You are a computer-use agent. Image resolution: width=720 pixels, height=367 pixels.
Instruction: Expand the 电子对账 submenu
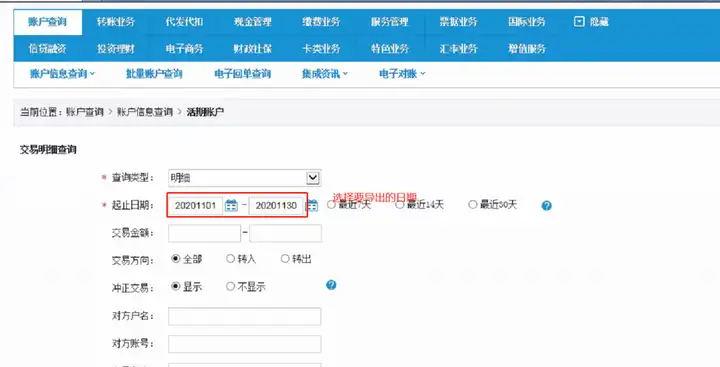tap(402, 73)
